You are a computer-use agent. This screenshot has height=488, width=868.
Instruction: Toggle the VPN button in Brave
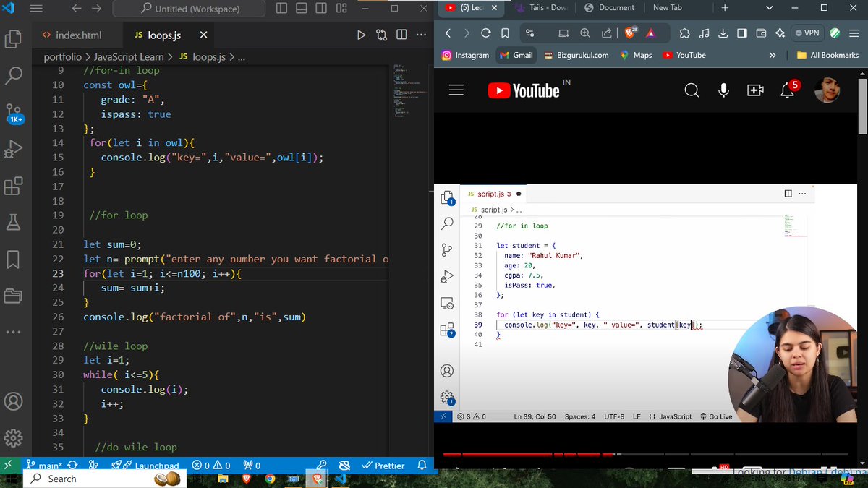pyautogui.click(x=808, y=33)
